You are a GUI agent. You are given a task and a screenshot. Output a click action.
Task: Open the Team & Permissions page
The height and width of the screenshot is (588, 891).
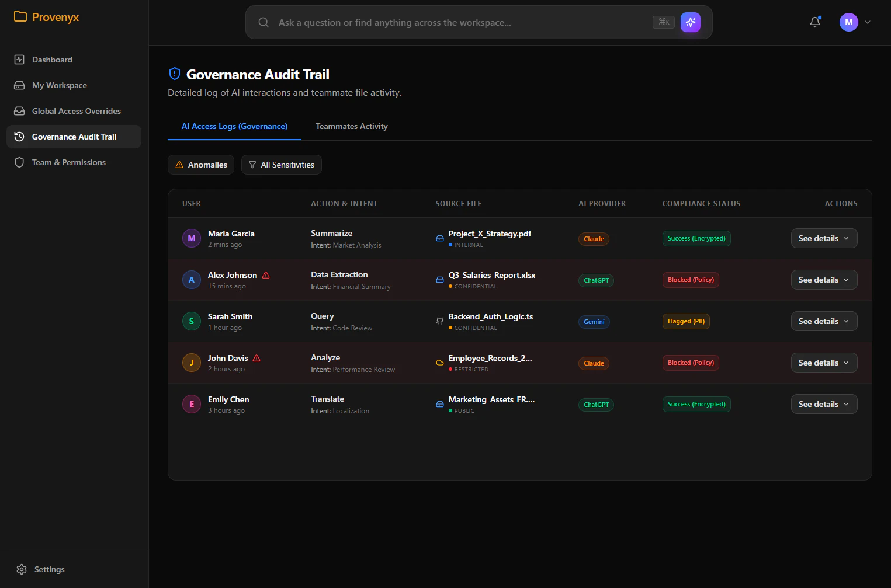pyautogui.click(x=68, y=162)
